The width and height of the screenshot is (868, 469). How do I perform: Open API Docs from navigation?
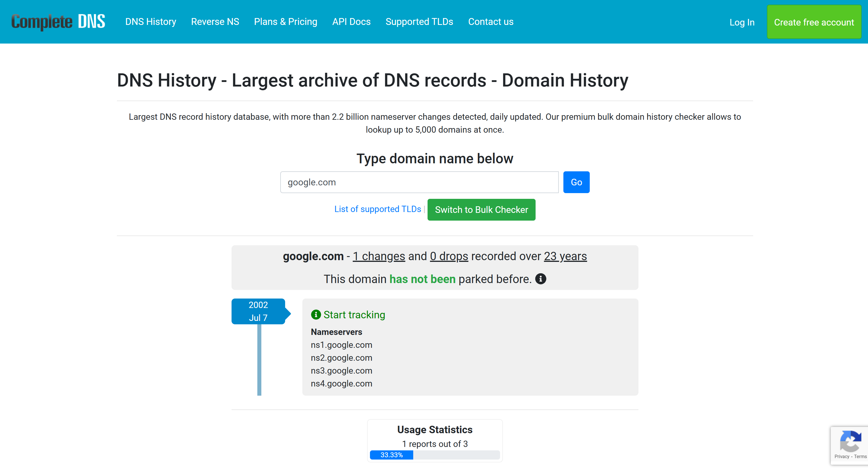click(x=351, y=21)
